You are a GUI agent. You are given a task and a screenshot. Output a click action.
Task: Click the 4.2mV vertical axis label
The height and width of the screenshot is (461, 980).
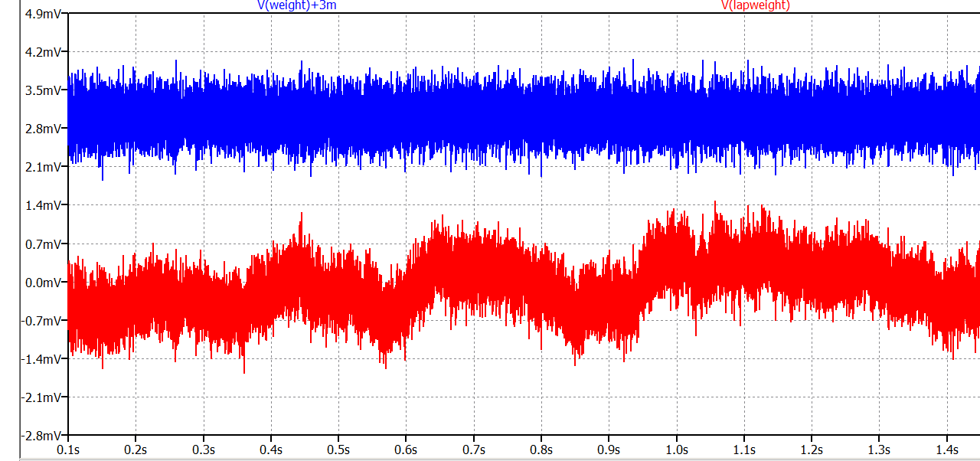[x=43, y=52]
